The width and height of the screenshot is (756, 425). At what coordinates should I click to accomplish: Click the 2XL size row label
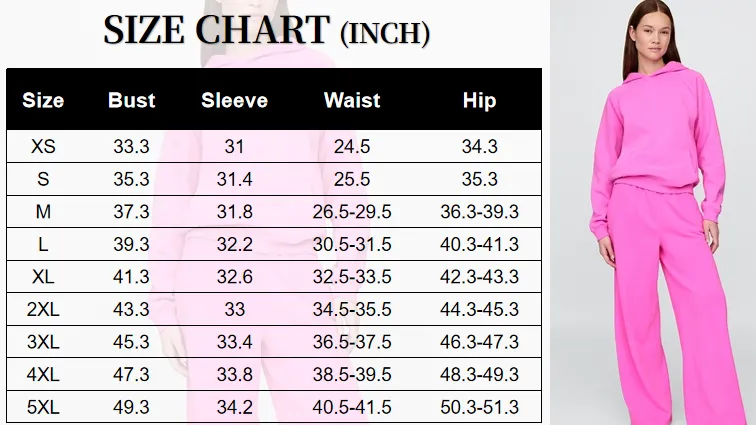point(43,310)
